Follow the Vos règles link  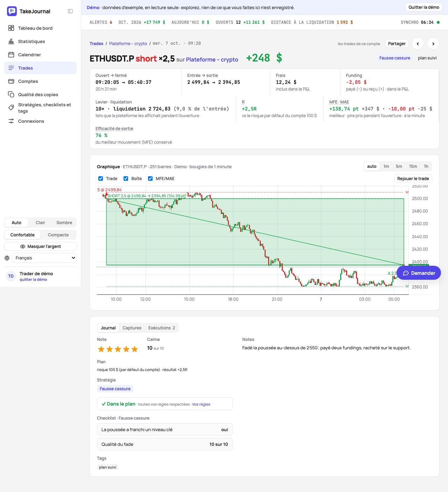pos(201,404)
